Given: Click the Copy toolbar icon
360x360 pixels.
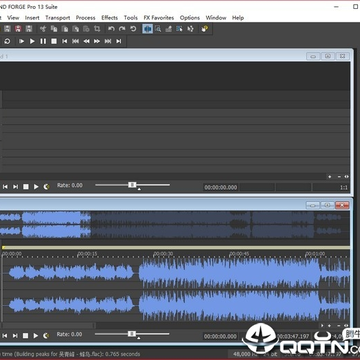Looking at the screenshot, I should pos(54,29).
